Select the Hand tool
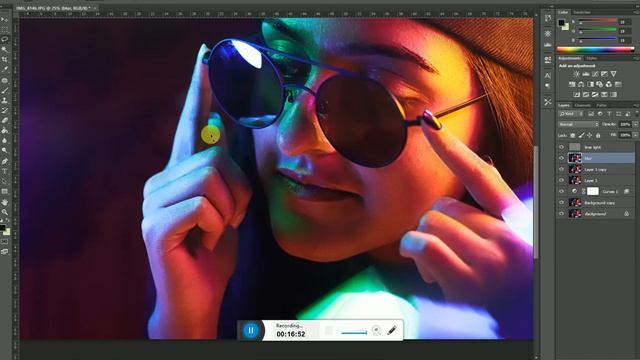Viewport: 640px width, 360px height. [x=4, y=202]
